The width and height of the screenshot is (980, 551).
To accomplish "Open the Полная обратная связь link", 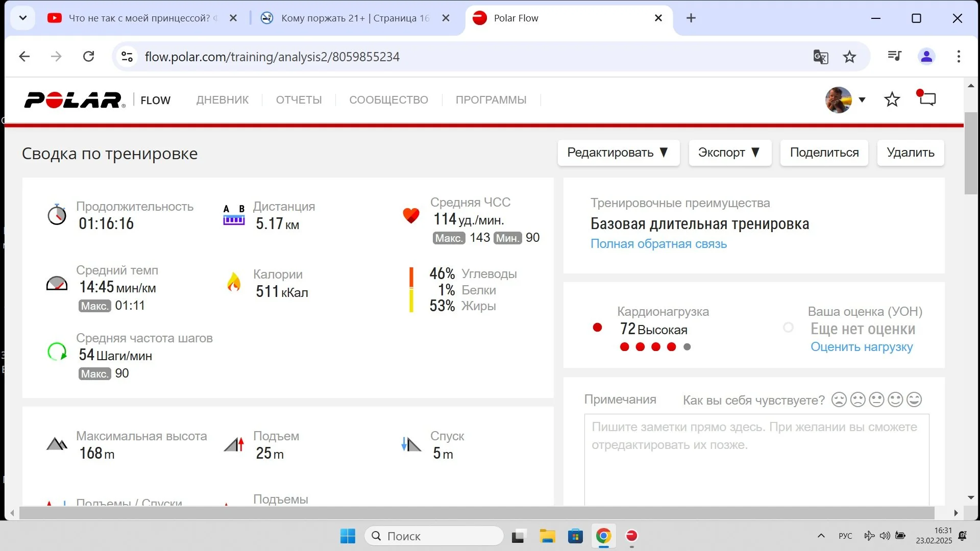I will point(658,244).
